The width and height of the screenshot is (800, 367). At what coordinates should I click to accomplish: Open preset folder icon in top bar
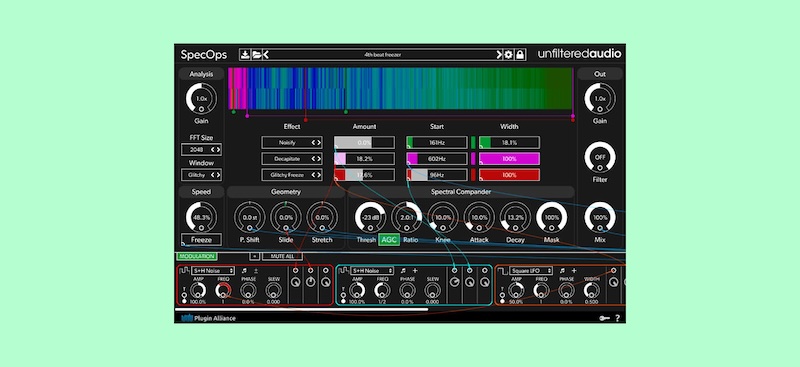[256, 55]
